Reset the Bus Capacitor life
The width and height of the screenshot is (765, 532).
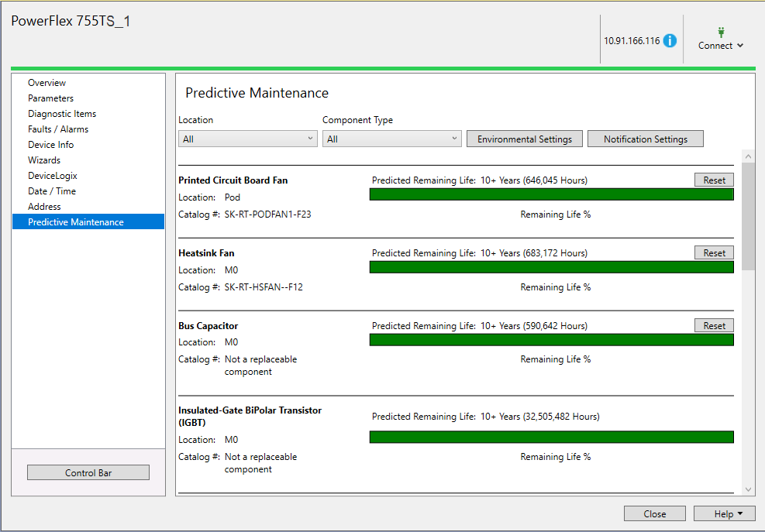715,325
